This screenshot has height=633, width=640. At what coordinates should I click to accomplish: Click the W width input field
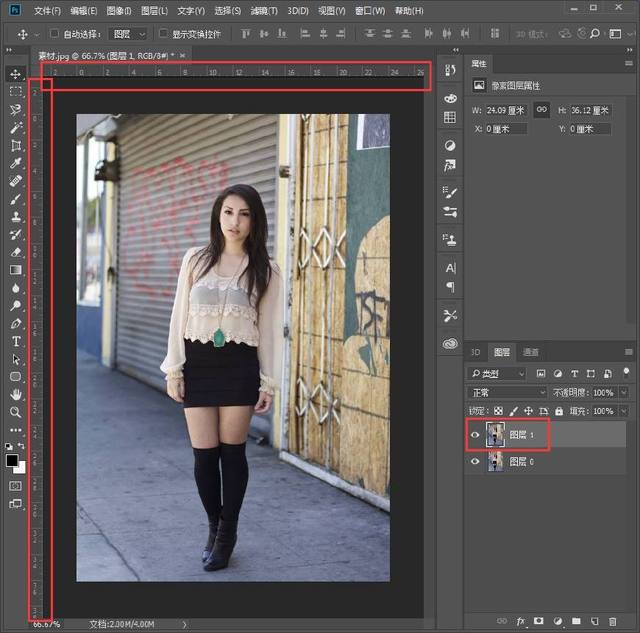(506, 110)
